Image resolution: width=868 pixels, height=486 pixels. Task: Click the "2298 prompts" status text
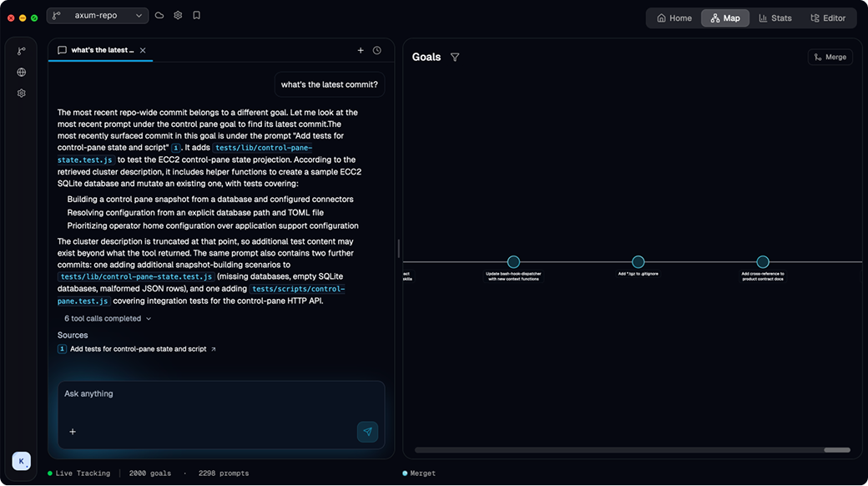tap(224, 473)
